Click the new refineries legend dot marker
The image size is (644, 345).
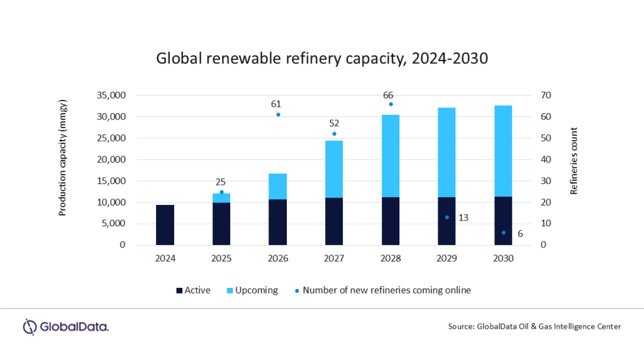coord(297,290)
